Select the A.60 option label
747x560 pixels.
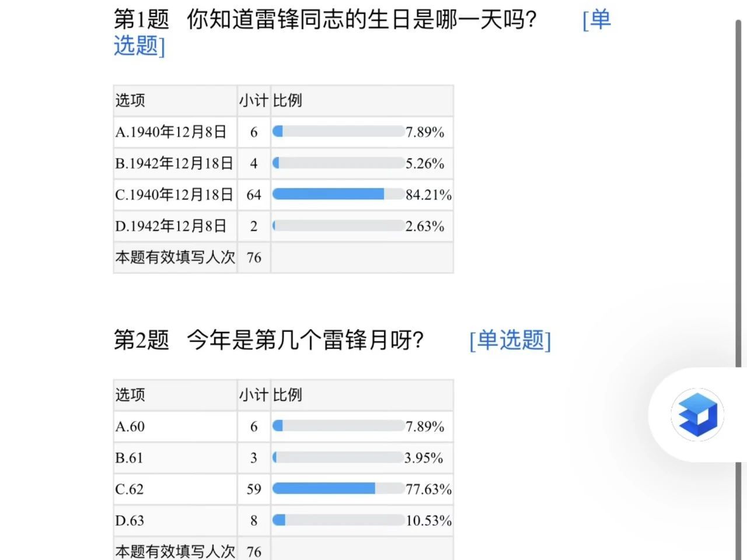pos(130,427)
